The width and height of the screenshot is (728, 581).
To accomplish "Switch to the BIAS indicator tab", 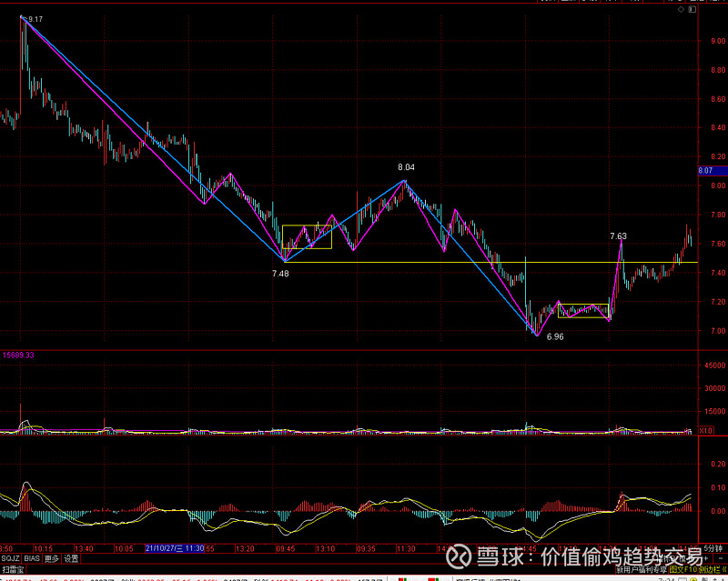I will pyautogui.click(x=32, y=559).
